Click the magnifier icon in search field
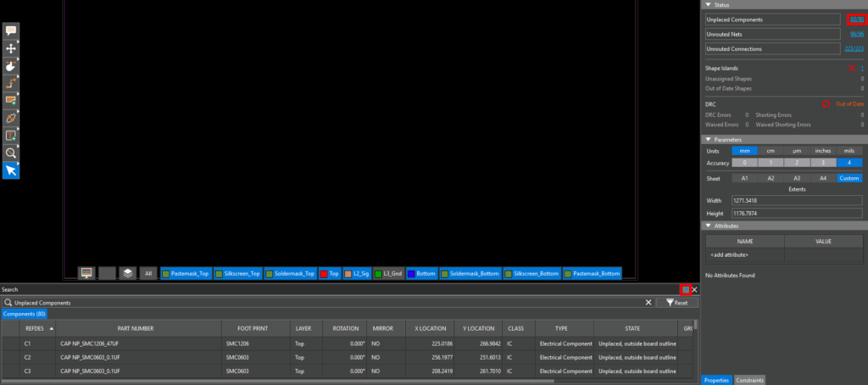The height and width of the screenshot is (385, 868). [x=8, y=303]
